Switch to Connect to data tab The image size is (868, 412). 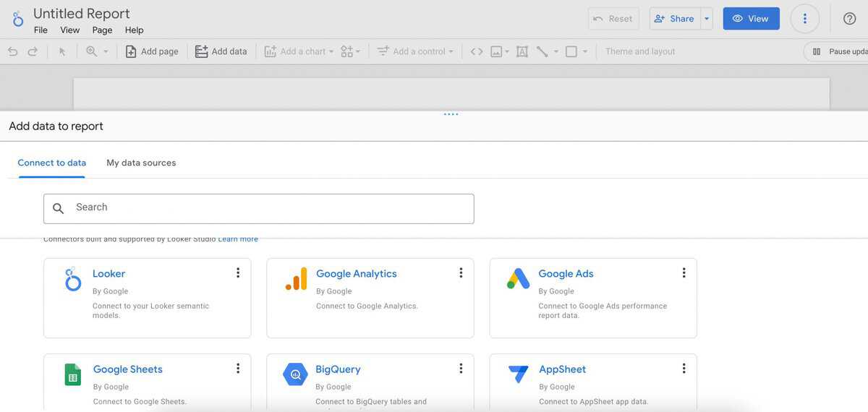(51, 163)
